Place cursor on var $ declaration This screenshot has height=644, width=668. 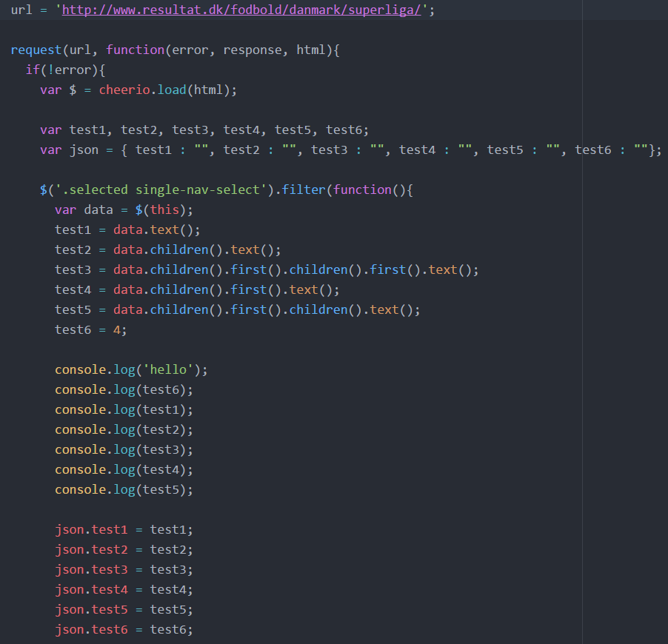coord(59,90)
